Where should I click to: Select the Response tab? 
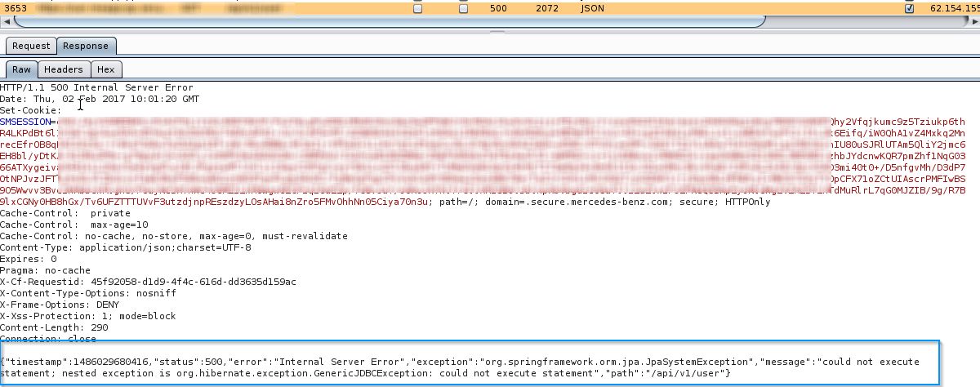click(86, 46)
